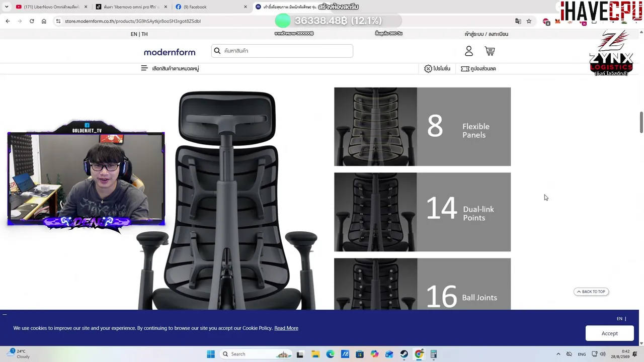Image resolution: width=644 pixels, height=362 pixels.
Task: Switch site language to EN
Action: coord(134,34)
